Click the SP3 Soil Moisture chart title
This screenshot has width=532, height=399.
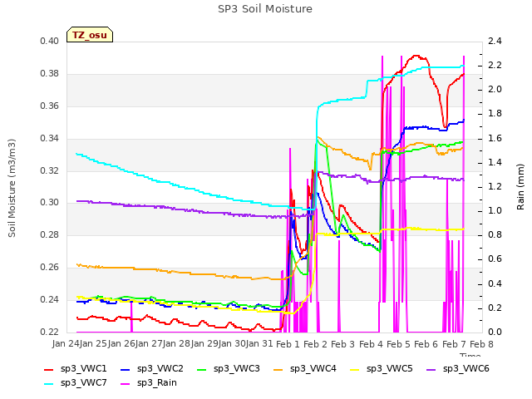265,9
